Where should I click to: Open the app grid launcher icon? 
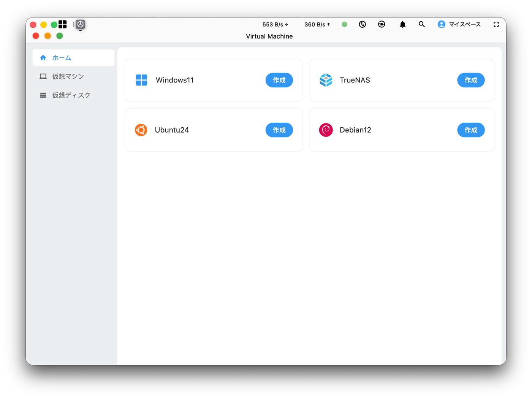coord(63,24)
